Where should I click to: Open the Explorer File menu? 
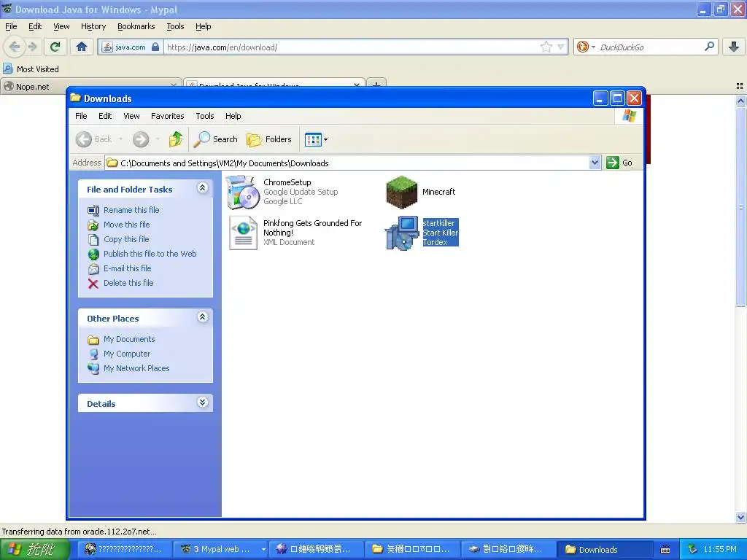pyautogui.click(x=81, y=116)
